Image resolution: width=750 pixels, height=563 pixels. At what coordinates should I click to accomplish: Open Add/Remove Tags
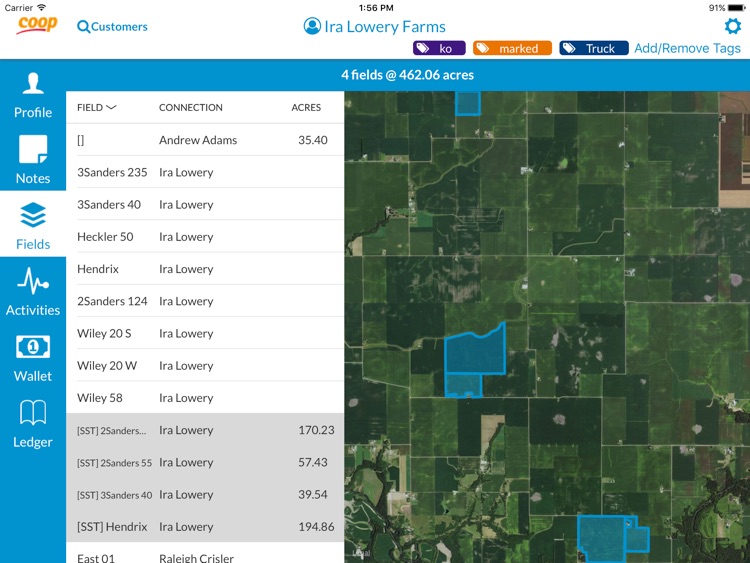coord(687,48)
